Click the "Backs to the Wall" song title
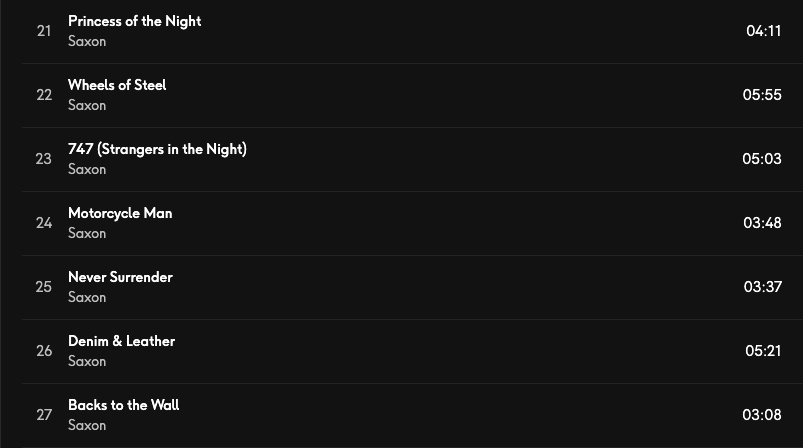 123,405
